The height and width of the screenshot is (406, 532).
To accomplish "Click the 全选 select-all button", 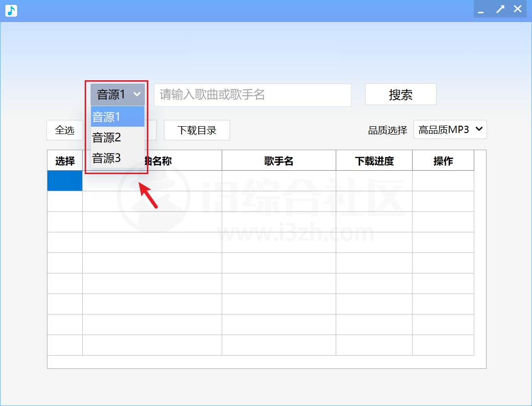I will [x=65, y=130].
